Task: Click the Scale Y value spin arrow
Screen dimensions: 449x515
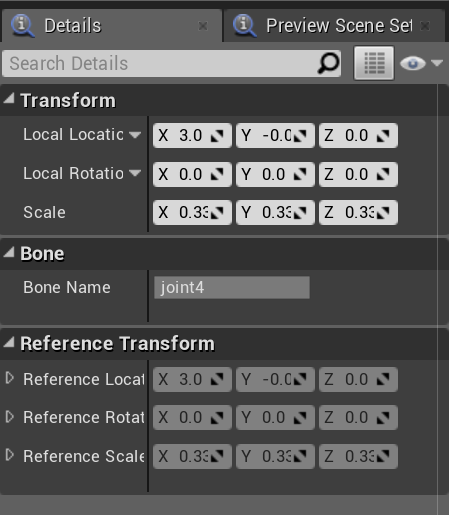Action: pos(300,212)
